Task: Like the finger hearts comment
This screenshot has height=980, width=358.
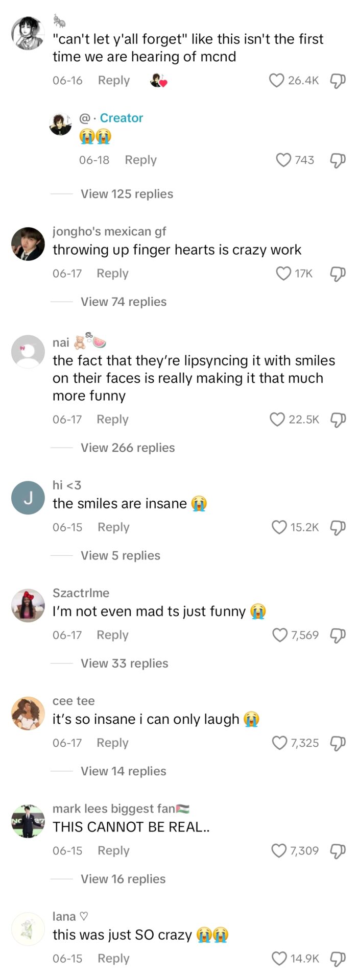Action: (283, 274)
